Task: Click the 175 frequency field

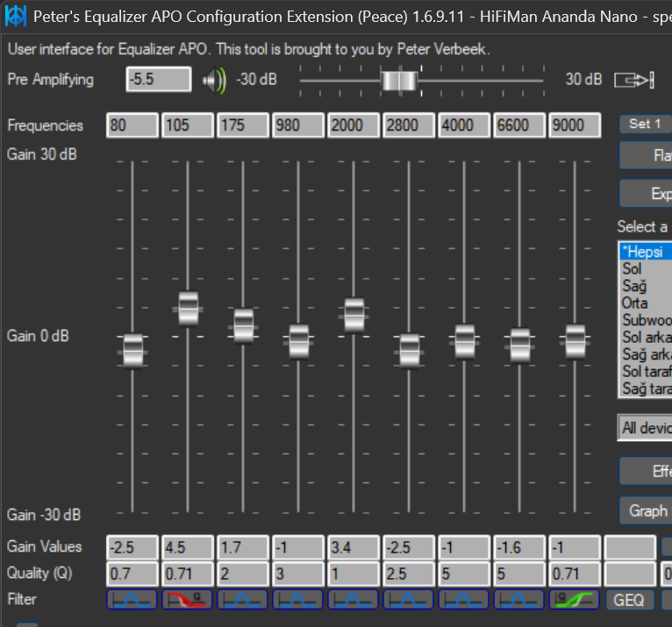Action: pos(243,125)
